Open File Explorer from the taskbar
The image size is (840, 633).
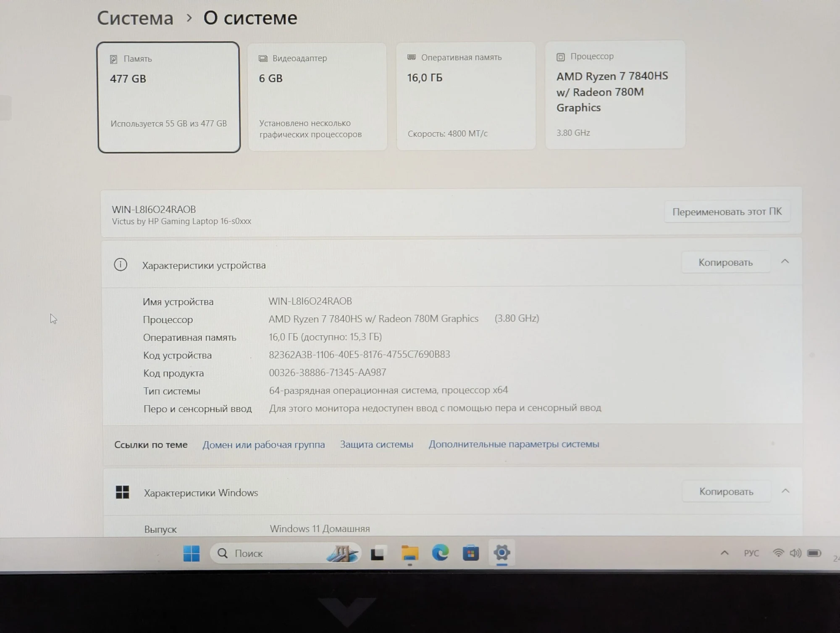[x=409, y=553]
